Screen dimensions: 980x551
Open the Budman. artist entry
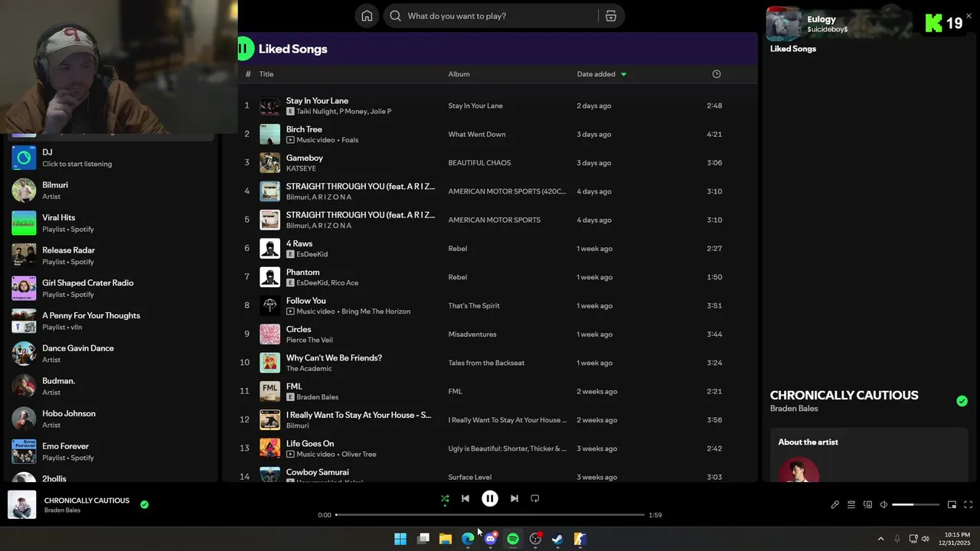coord(111,386)
